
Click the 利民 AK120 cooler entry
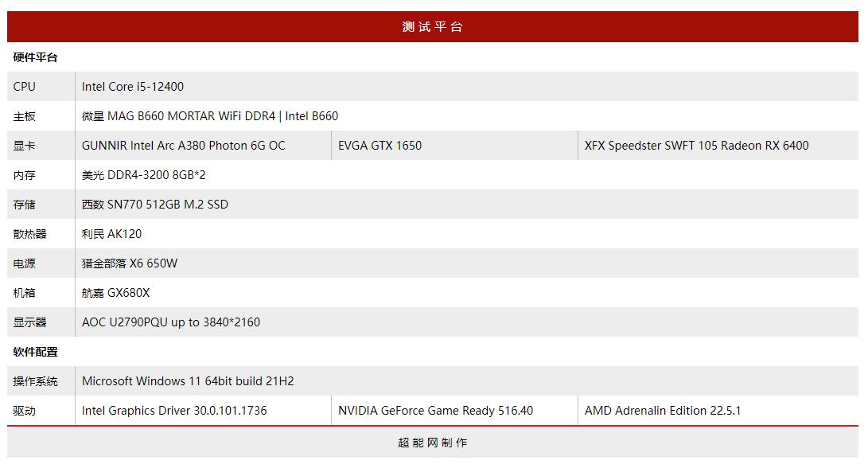pos(112,234)
